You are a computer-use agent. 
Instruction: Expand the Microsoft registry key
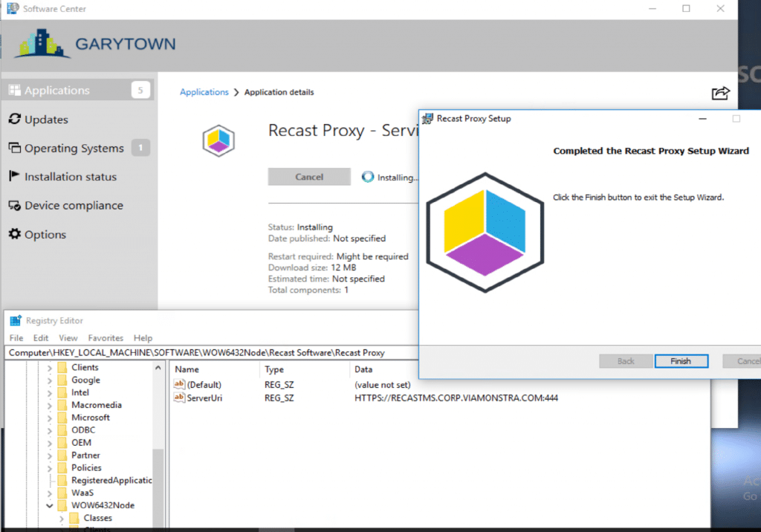point(50,418)
